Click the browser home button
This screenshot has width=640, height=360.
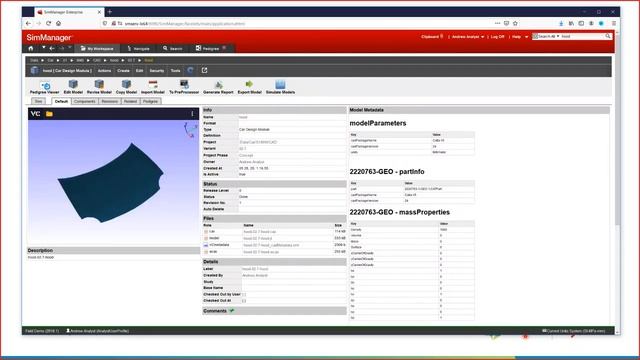point(59,23)
